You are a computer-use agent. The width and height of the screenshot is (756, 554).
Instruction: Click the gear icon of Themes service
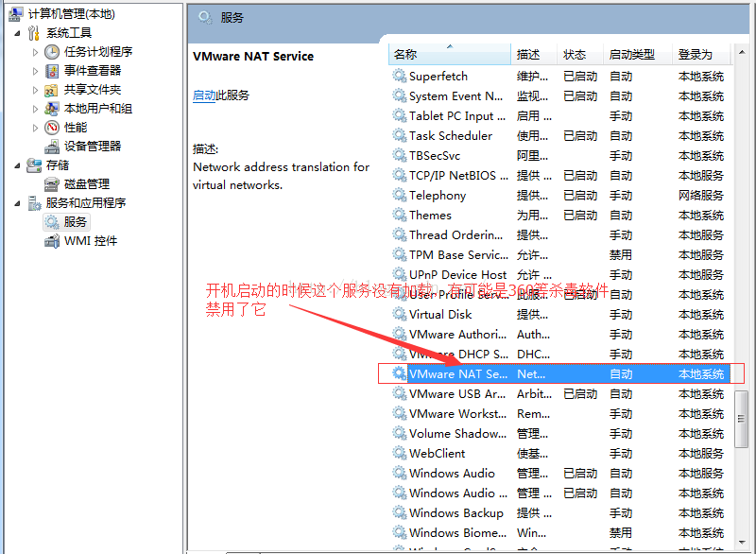[x=399, y=215]
